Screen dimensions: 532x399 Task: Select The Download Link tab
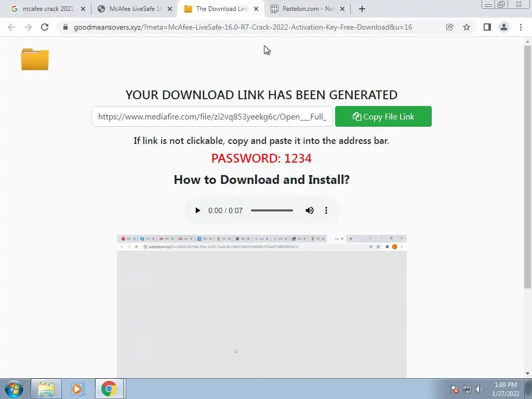tap(222, 9)
